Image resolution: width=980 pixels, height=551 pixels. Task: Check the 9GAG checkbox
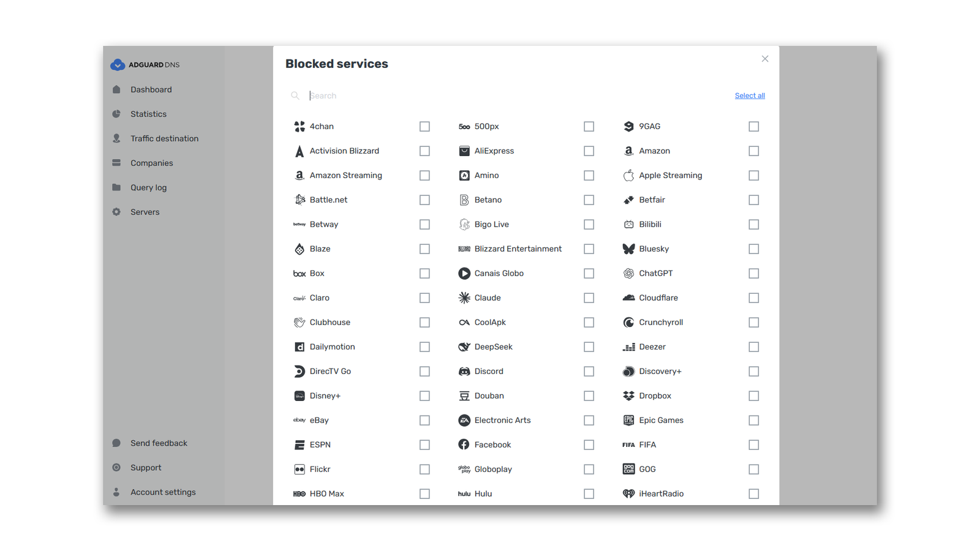tap(753, 126)
